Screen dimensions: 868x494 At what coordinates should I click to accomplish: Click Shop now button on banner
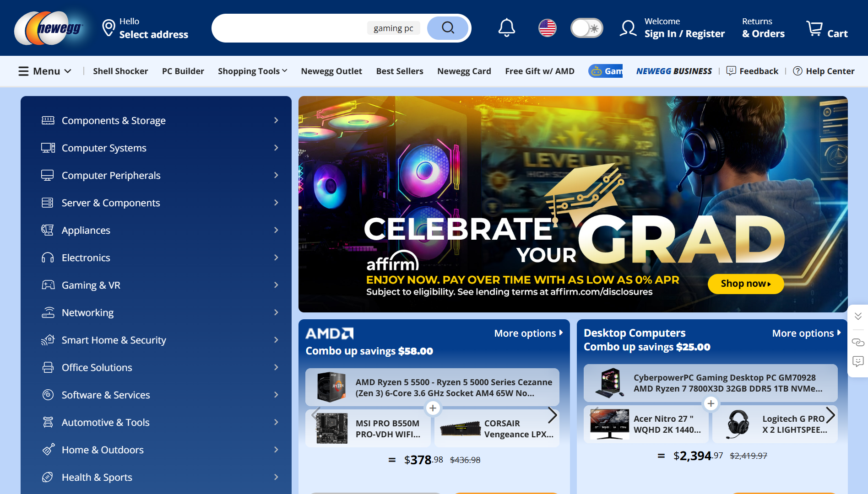tap(746, 284)
